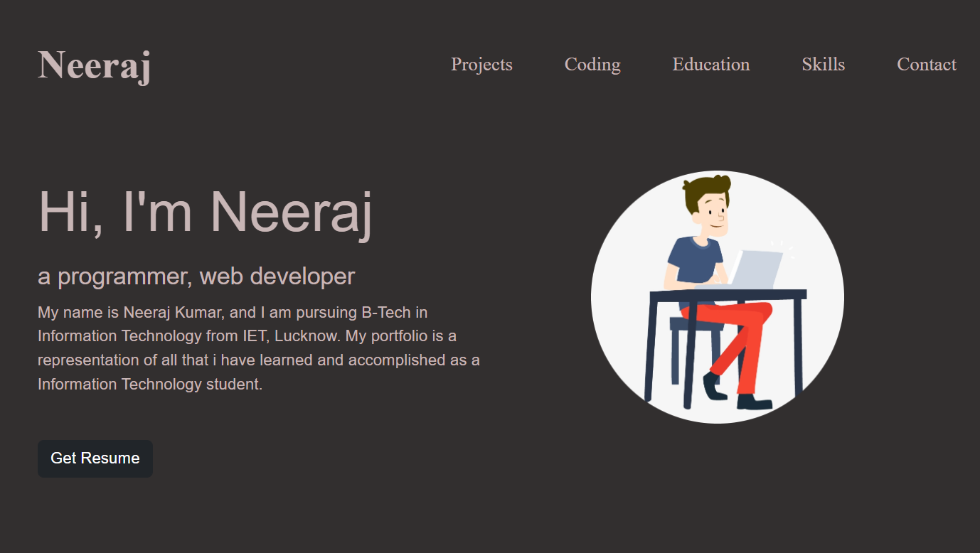This screenshot has height=553, width=980.
Task: Click "Information Technology student." ending the bio
Action: pyautogui.click(x=150, y=385)
